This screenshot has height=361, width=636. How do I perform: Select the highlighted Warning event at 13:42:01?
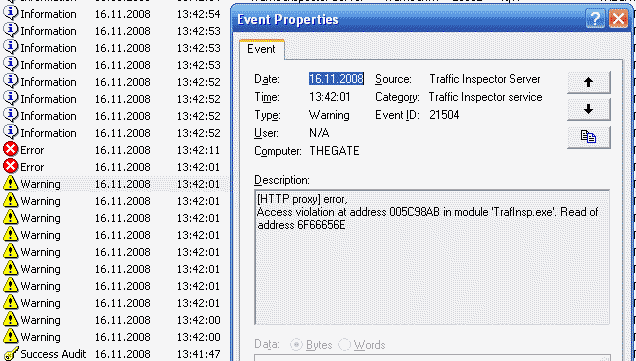tap(115, 184)
